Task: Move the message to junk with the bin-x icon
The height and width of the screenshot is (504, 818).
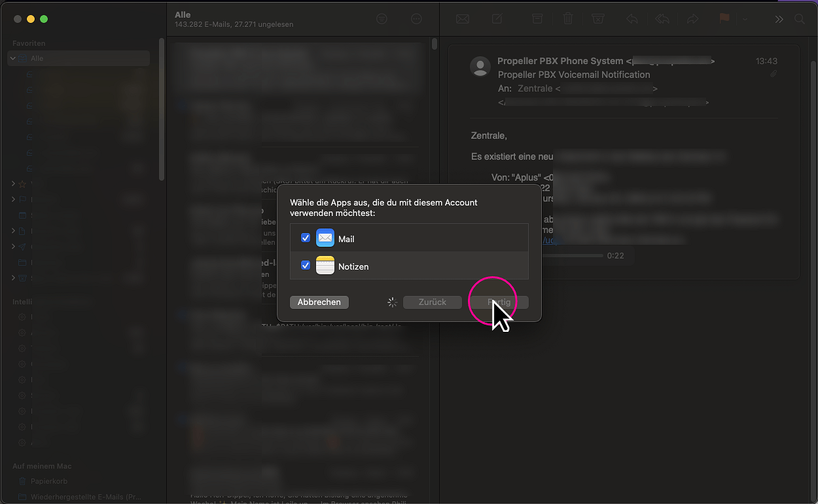Action: [x=598, y=19]
